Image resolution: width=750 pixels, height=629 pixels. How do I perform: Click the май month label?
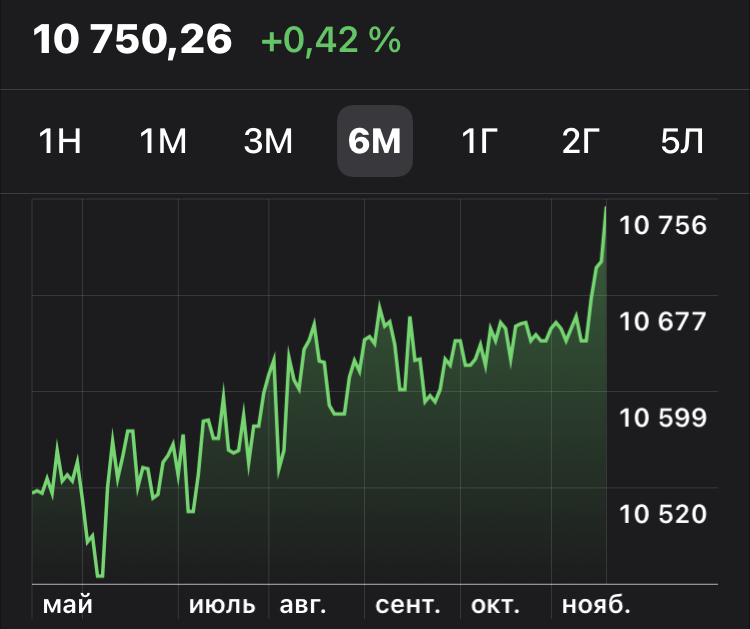click(x=67, y=605)
